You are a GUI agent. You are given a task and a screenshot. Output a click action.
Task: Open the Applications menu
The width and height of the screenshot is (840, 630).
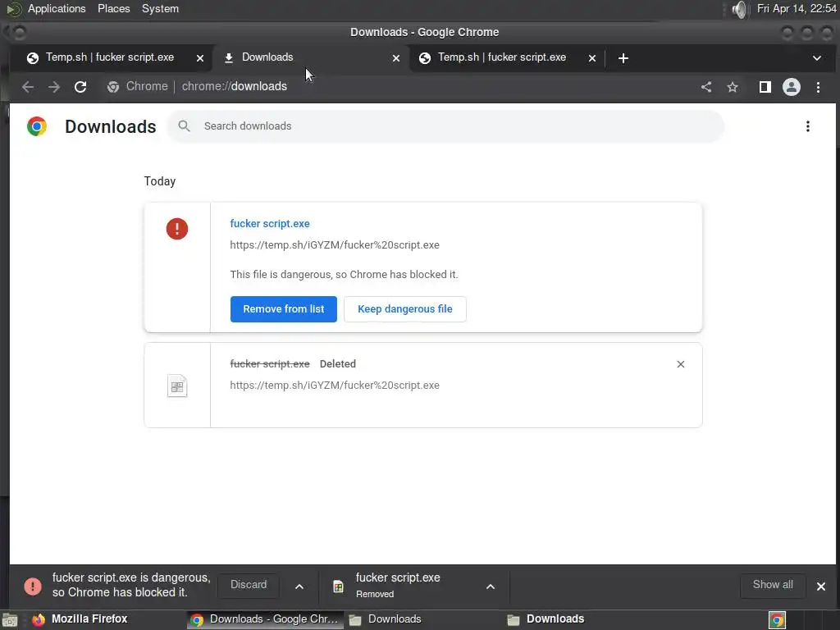[57, 8]
